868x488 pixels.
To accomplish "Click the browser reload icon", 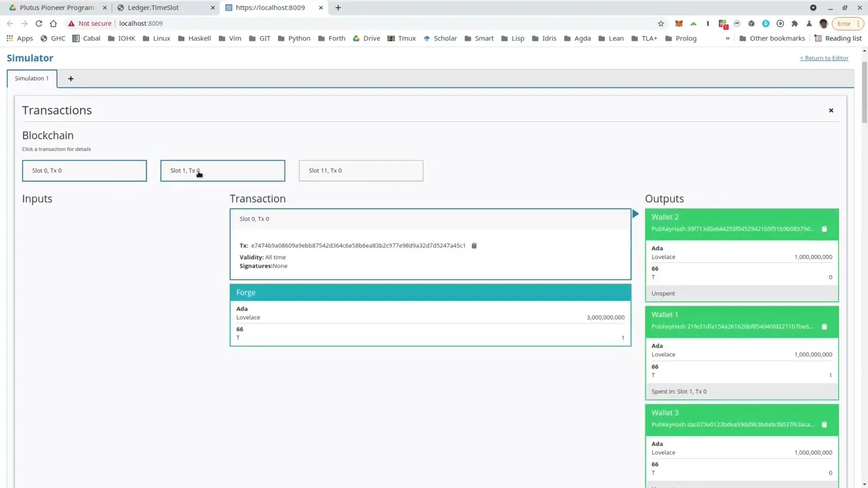I will click(x=39, y=23).
